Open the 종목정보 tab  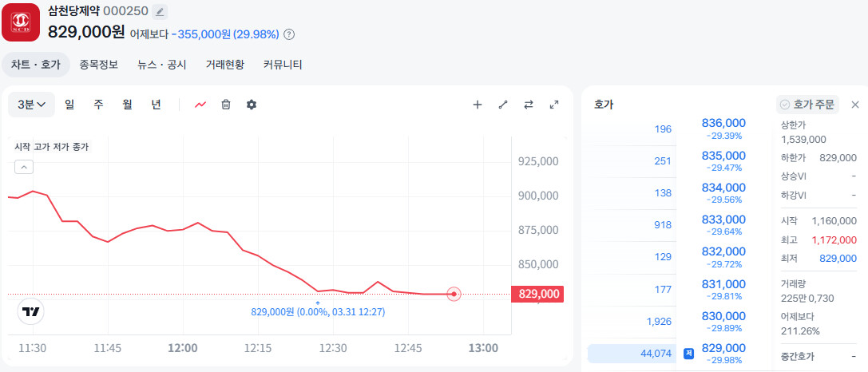[x=98, y=65]
